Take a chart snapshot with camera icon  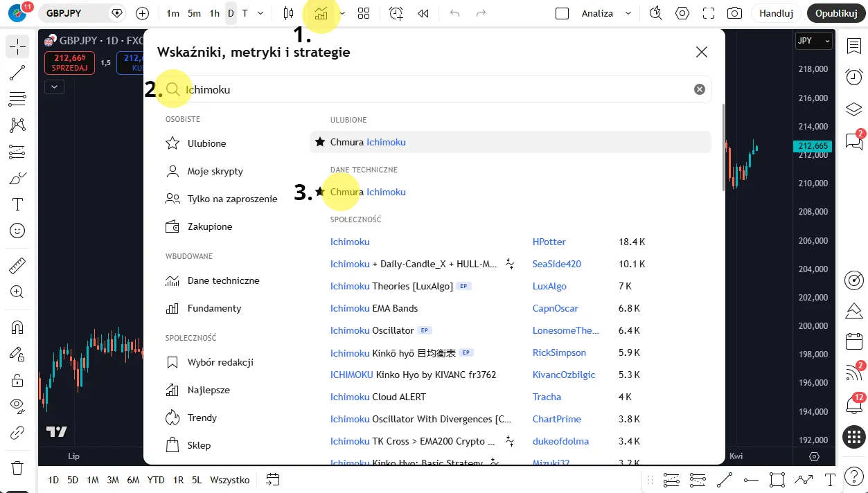click(734, 13)
